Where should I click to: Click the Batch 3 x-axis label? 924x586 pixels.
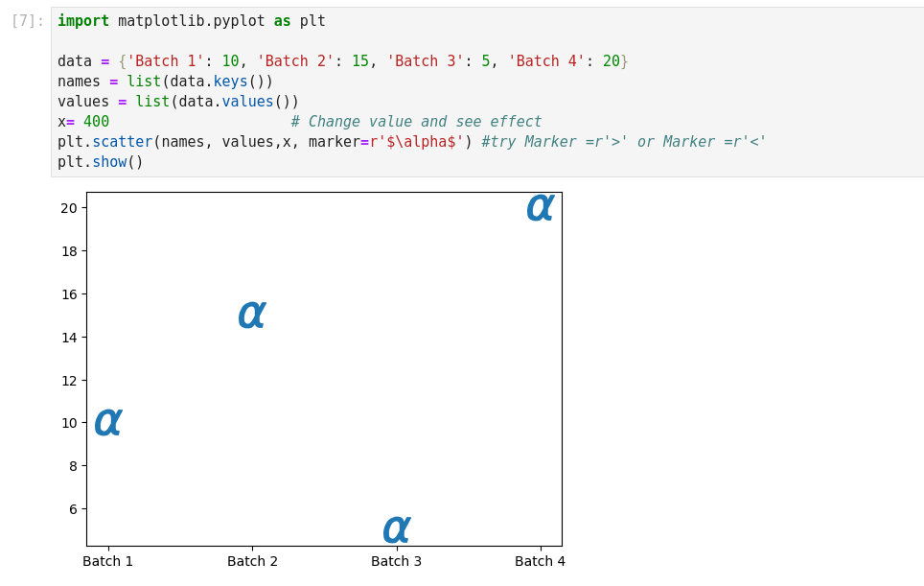[x=397, y=561]
